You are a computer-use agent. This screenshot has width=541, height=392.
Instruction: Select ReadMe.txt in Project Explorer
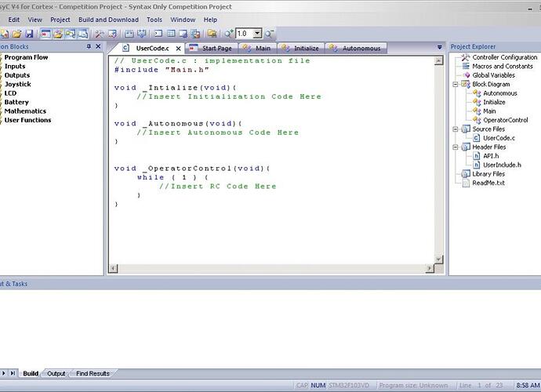coord(488,183)
